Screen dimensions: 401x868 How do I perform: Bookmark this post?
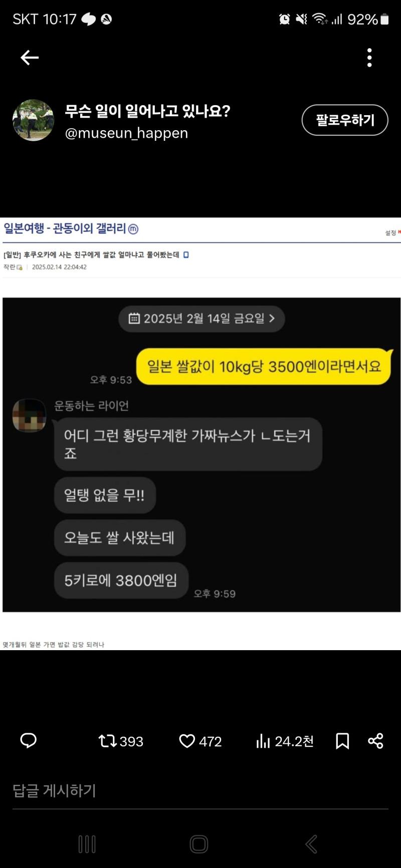(x=342, y=741)
